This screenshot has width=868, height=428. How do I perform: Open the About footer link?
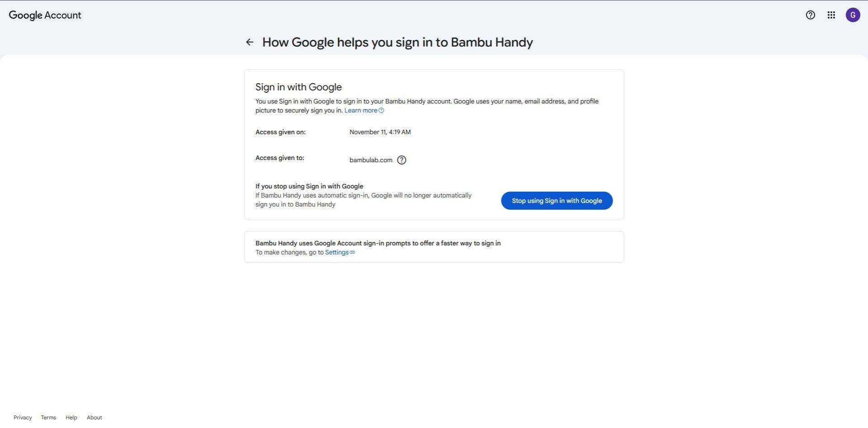click(x=94, y=418)
